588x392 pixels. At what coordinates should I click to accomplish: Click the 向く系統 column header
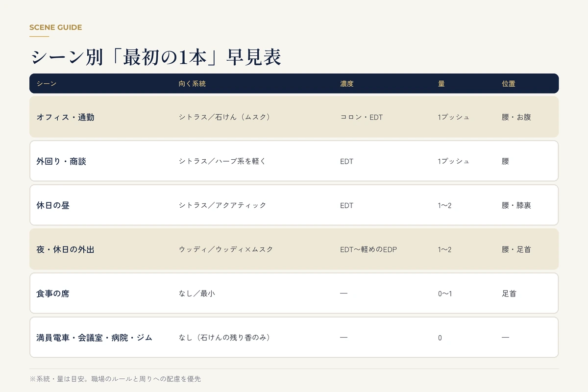coord(192,84)
